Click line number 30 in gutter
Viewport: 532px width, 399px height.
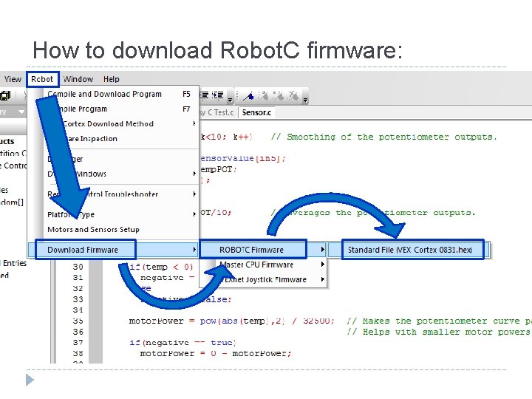pyautogui.click(x=78, y=267)
